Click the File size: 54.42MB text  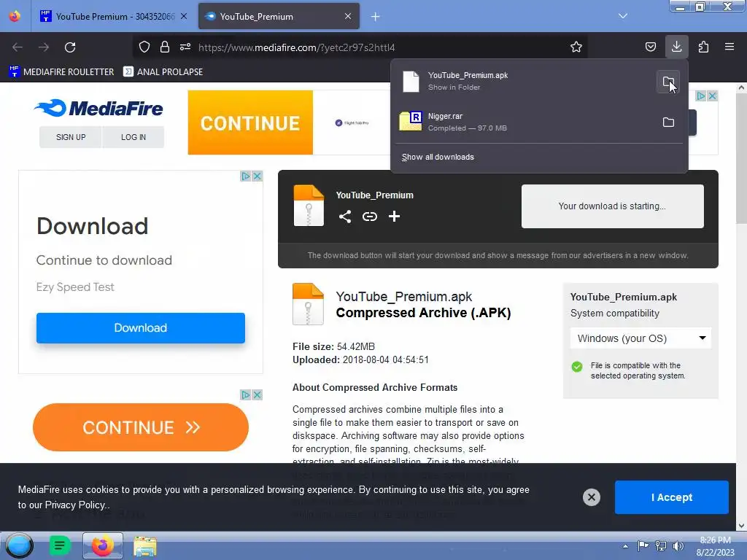(333, 346)
